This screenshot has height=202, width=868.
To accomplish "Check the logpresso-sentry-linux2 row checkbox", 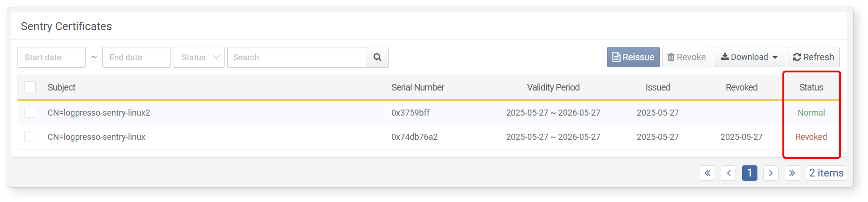I will 30,112.
